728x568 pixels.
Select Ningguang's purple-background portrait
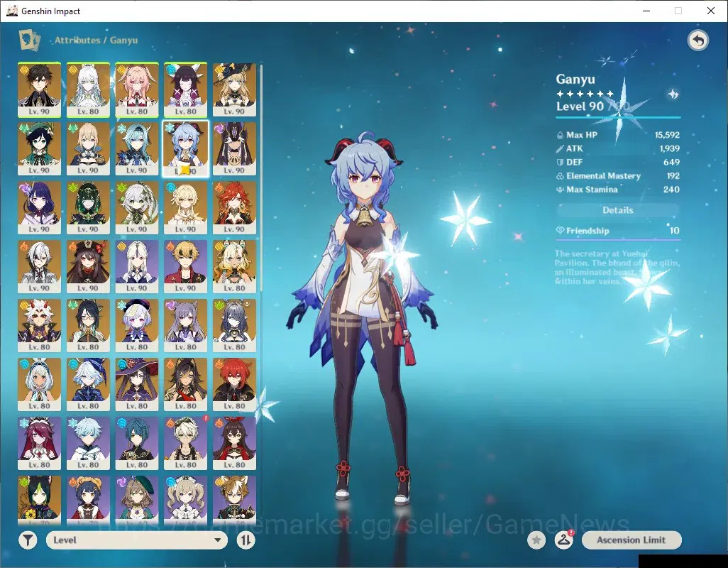[x=137, y=266]
